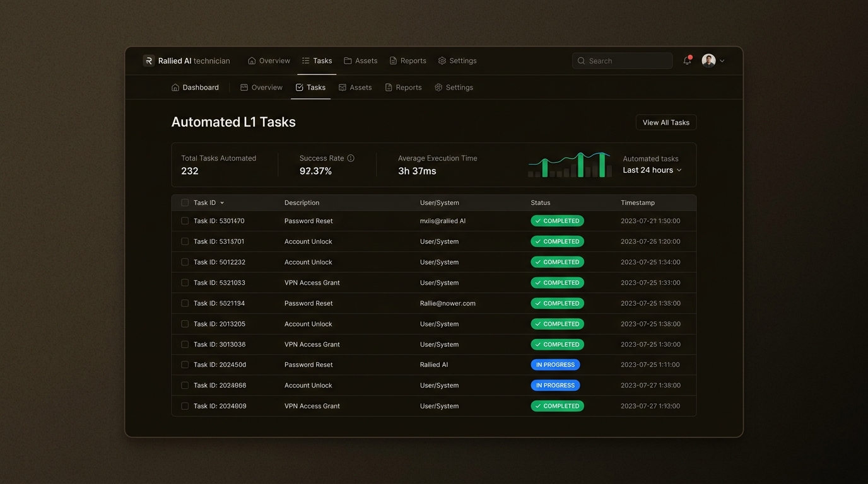Check the box for Task ID: 5313701

(x=185, y=241)
